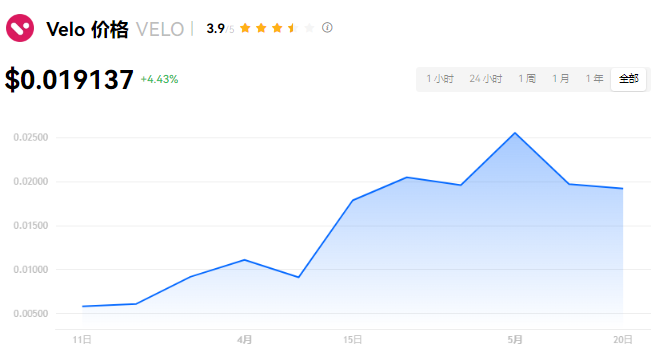
Task: Open the rating info circle icon
Action: click(327, 28)
